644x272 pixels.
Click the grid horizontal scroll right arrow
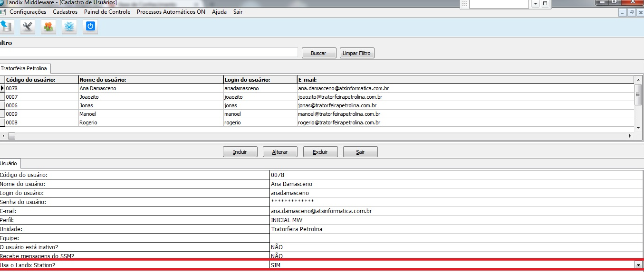(x=630, y=136)
